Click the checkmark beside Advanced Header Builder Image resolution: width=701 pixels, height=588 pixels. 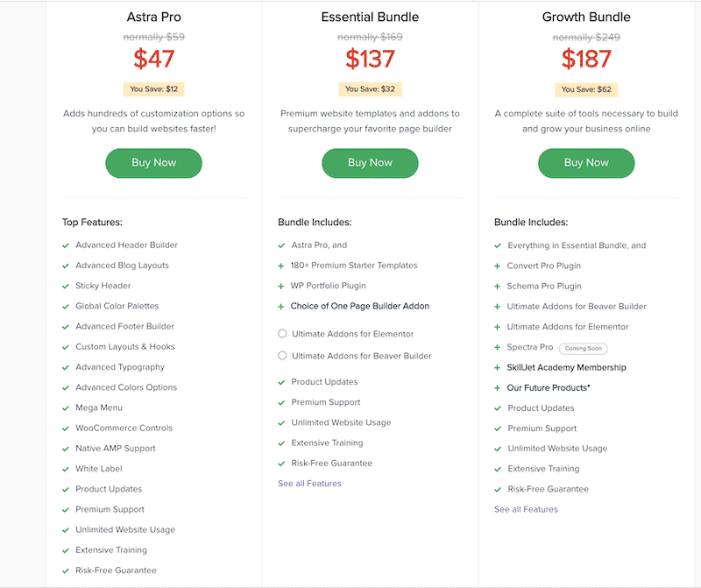[65, 244]
